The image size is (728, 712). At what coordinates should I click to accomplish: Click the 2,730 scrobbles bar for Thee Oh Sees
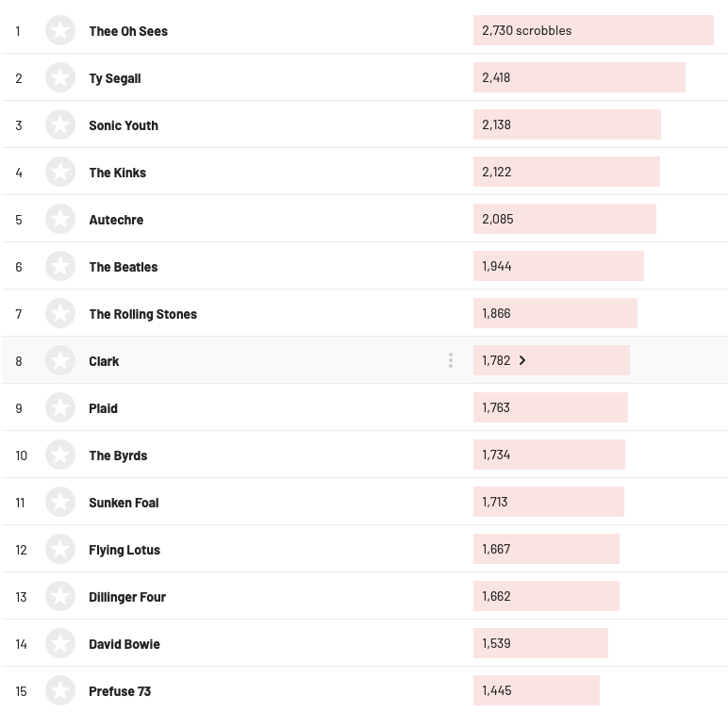593,30
